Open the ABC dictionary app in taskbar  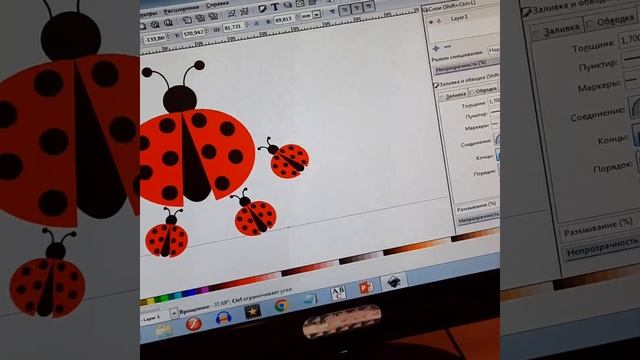pyautogui.click(x=338, y=293)
